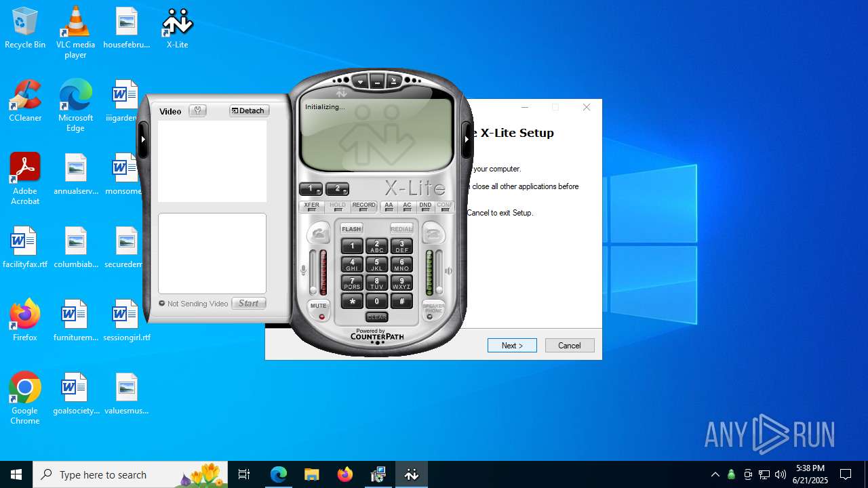Click the FLASH button
868x488 pixels.
coord(352,229)
